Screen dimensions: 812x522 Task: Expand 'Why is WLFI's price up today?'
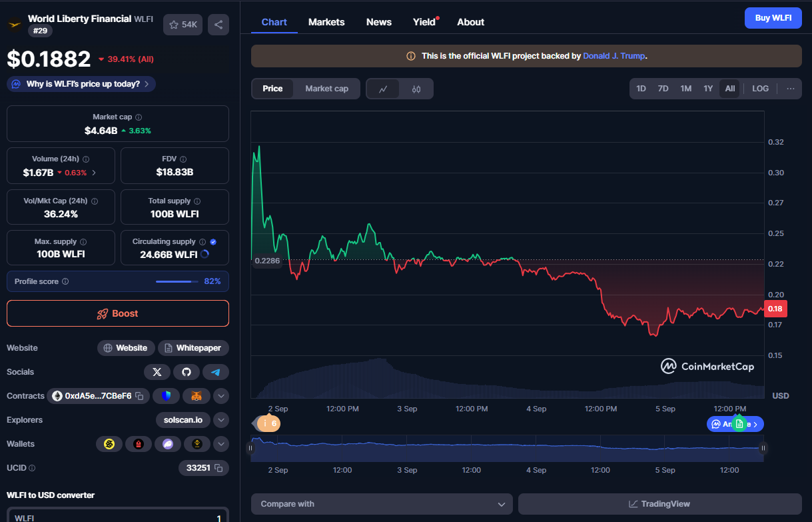82,84
